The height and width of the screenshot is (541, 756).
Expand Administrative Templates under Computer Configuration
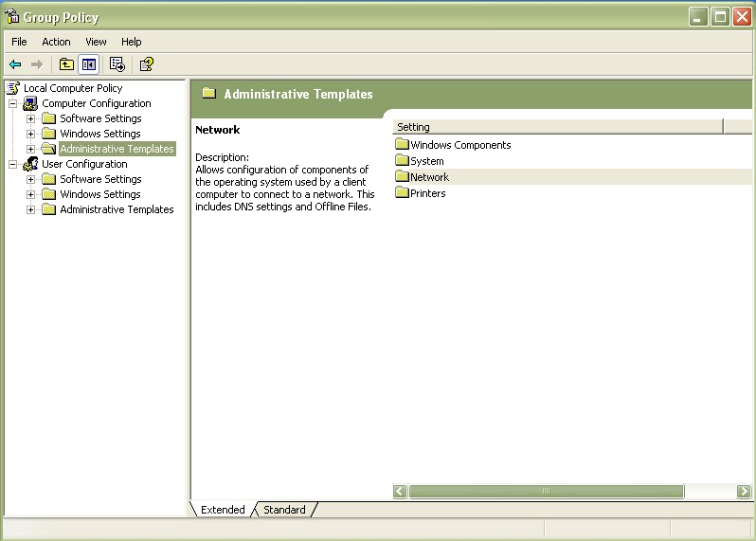click(30, 149)
